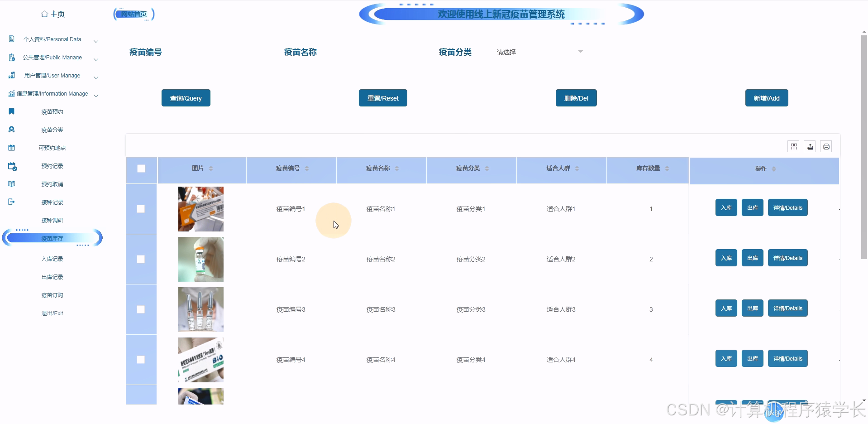Click the exit icon beside 接种记录
Screen dimensions: 868x424
11,202
